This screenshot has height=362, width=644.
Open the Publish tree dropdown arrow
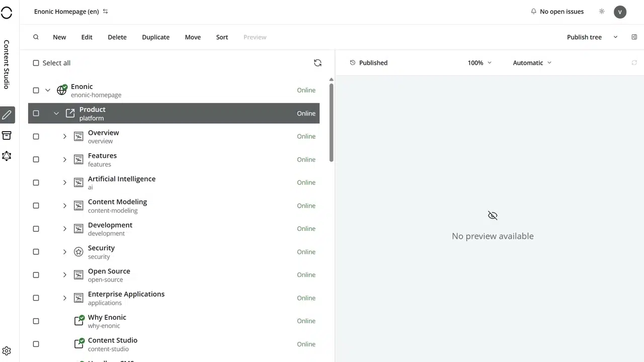tap(615, 37)
